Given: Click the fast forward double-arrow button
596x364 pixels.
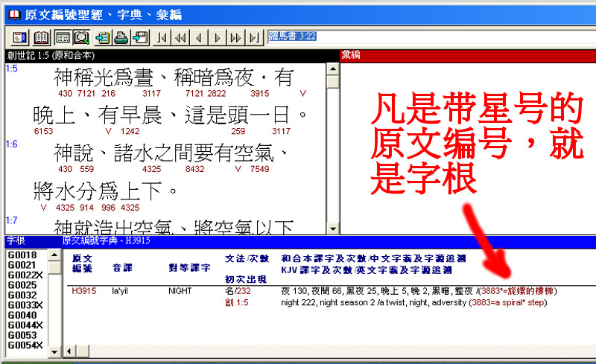Looking at the screenshot, I should (235, 37).
